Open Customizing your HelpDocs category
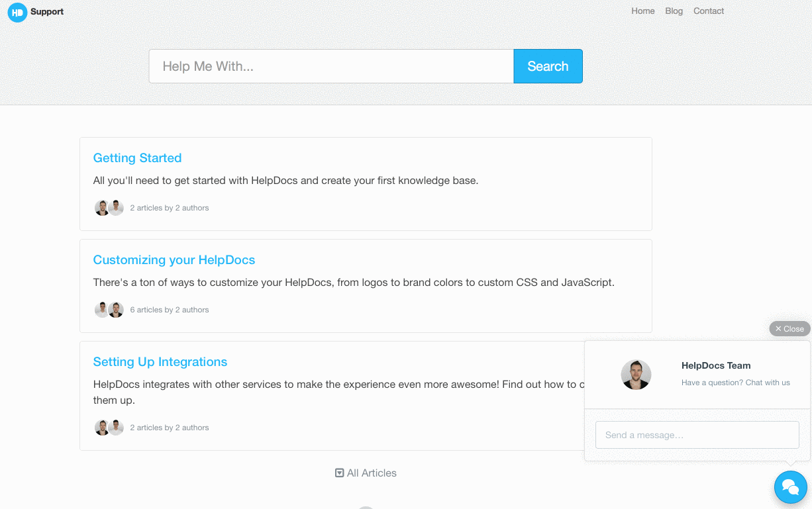 [x=174, y=260]
